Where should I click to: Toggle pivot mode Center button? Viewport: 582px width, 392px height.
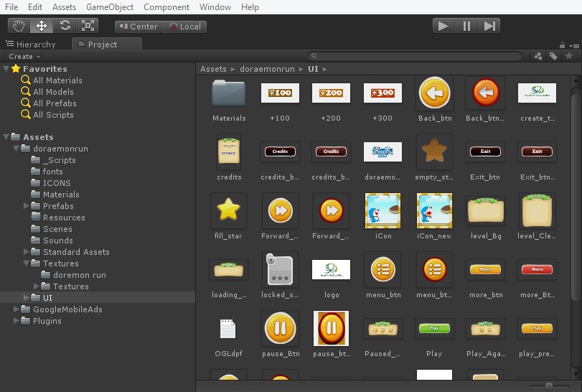(x=138, y=27)
